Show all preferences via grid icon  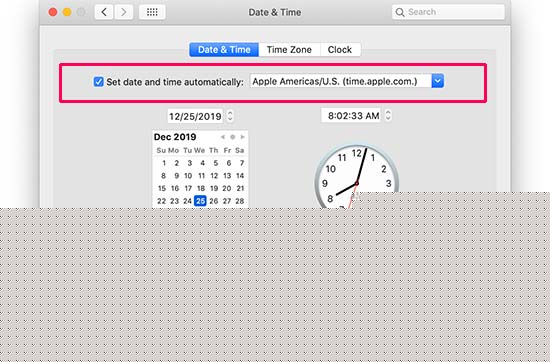(152, 12)
